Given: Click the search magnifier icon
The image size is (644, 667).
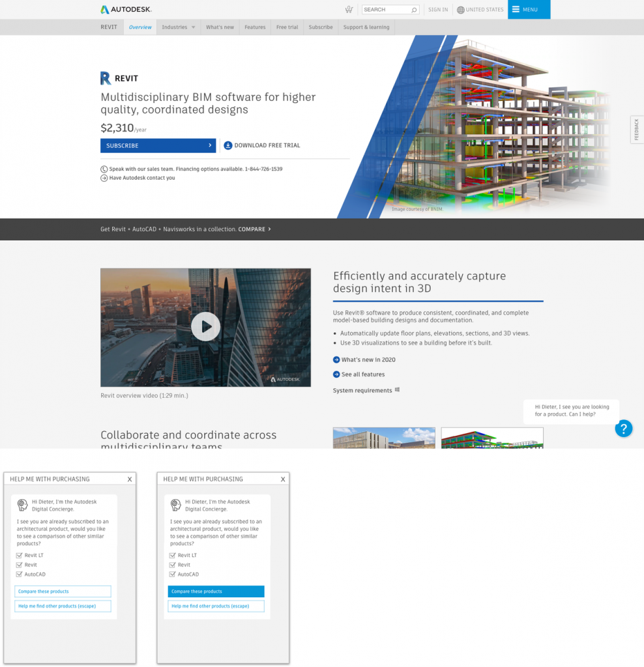Looking at the screenshot, I should (x=414, y=10).
